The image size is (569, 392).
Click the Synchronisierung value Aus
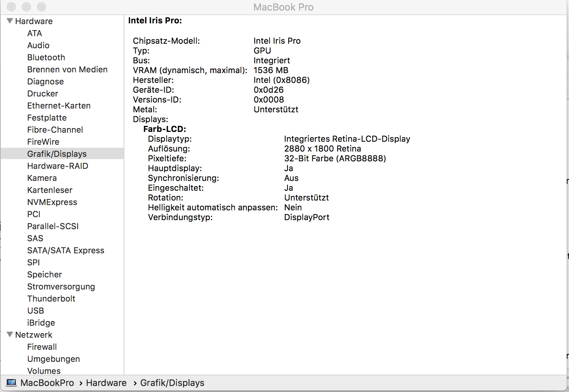point(291,178)
